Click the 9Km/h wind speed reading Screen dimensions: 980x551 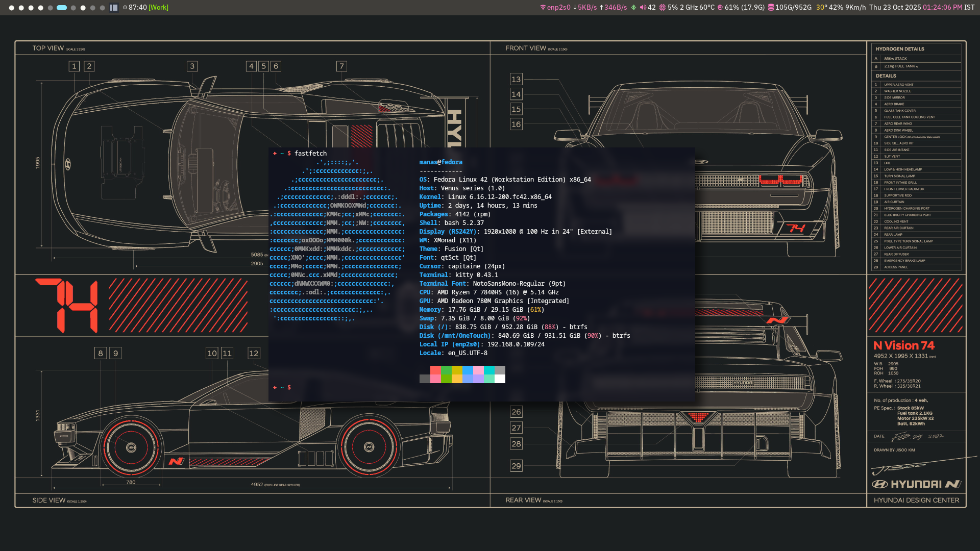coord(856,8)
